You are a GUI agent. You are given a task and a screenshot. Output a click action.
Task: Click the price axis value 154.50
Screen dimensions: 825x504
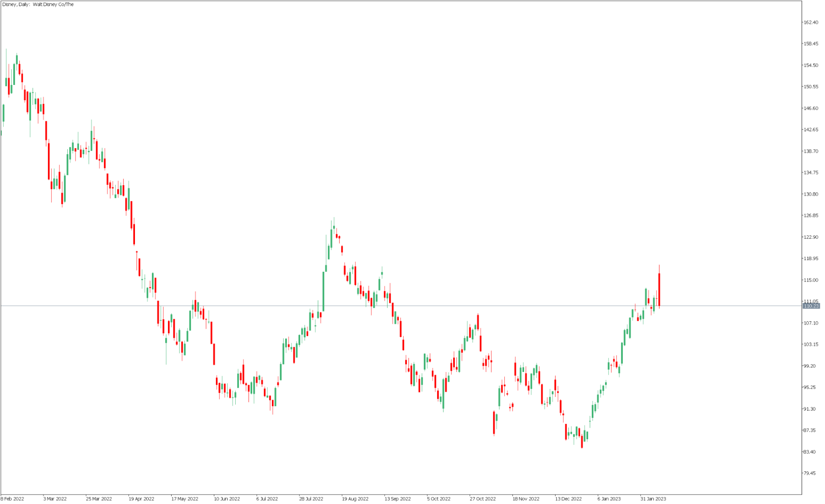click(x=811, y=65)
